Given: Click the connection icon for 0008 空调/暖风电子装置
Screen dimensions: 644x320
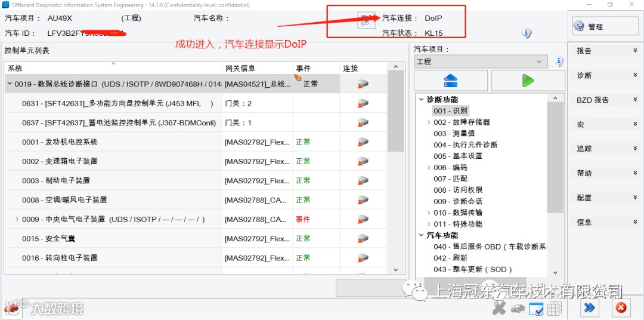Looking at the screenshot, I should click(363, 200).
